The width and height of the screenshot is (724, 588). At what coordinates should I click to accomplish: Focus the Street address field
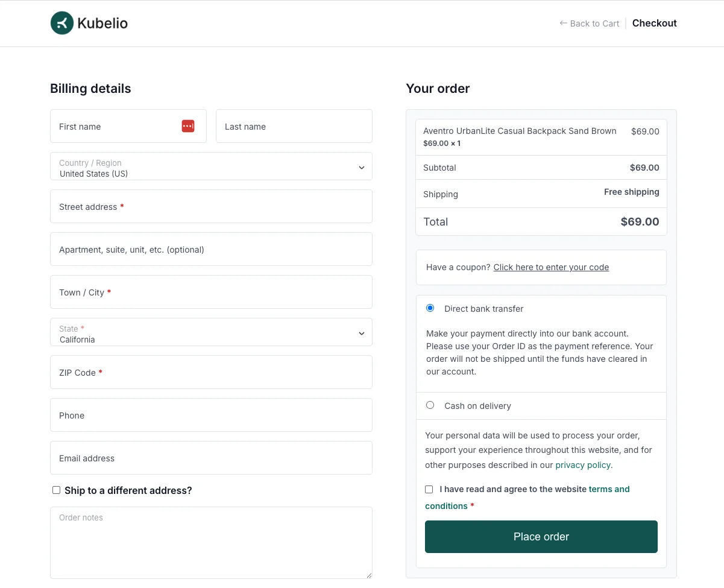tap(211, 206)
